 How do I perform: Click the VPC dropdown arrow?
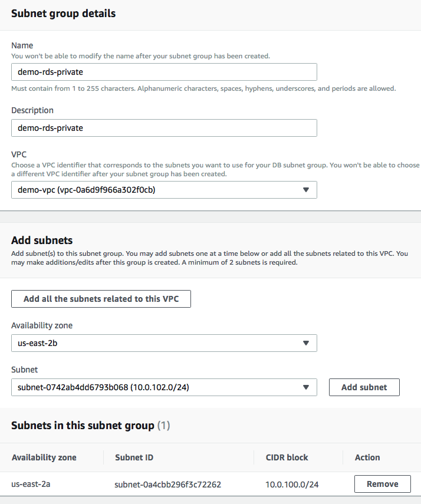click(305, 190)
